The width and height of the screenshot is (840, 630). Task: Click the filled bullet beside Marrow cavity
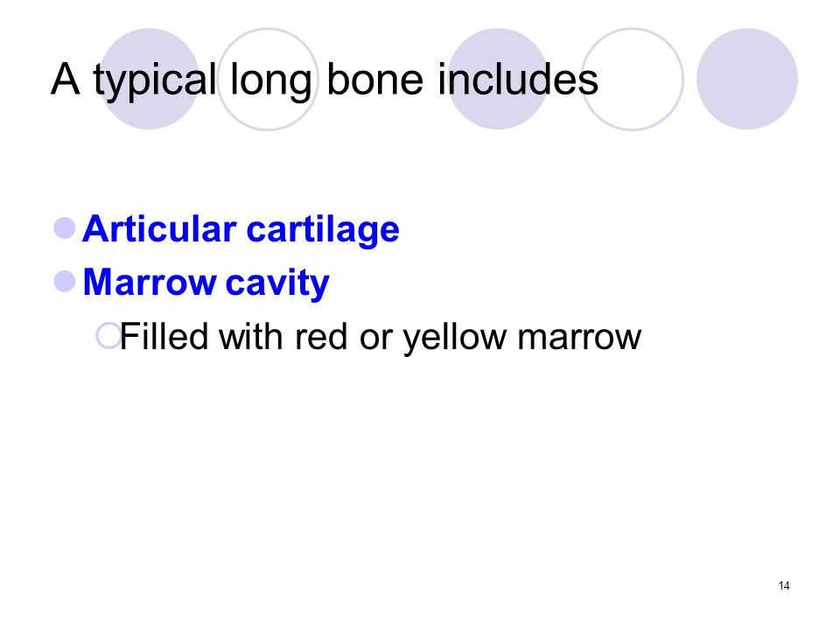point(65,281)
